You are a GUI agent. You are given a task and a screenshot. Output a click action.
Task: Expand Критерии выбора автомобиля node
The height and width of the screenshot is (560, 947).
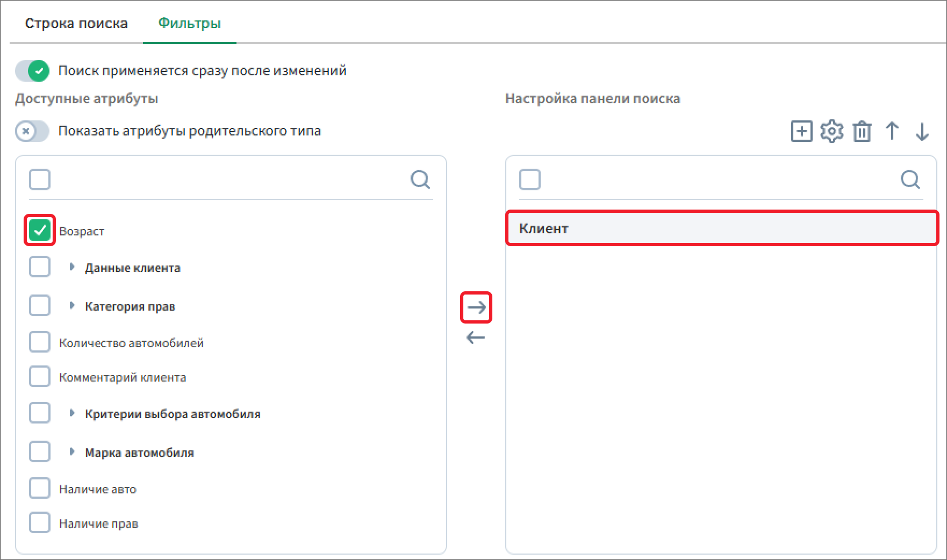tap(72, 413)
